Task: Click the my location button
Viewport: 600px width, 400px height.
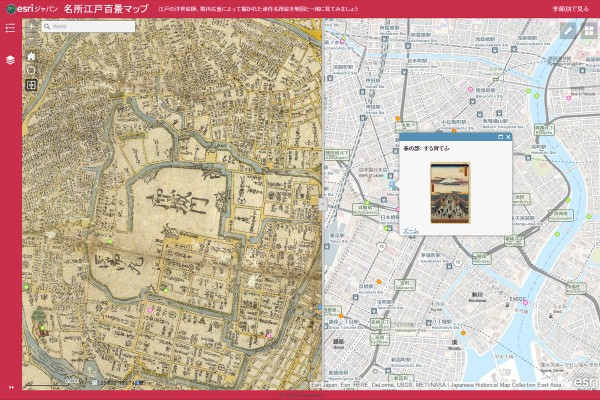Action: [x=31, y=71]
